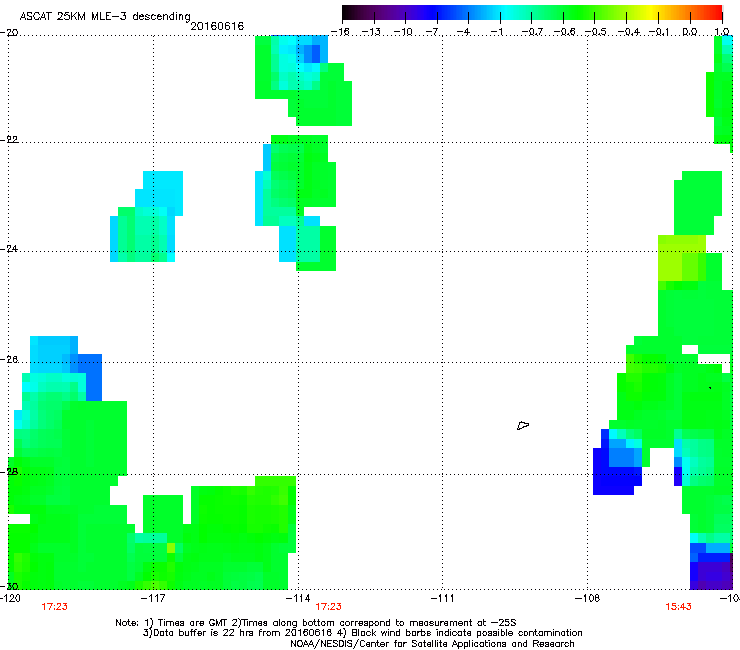Screen dimensions: 740x650
Task: Click the color bar label '-0.6'
Action: (x=563, y=32)
